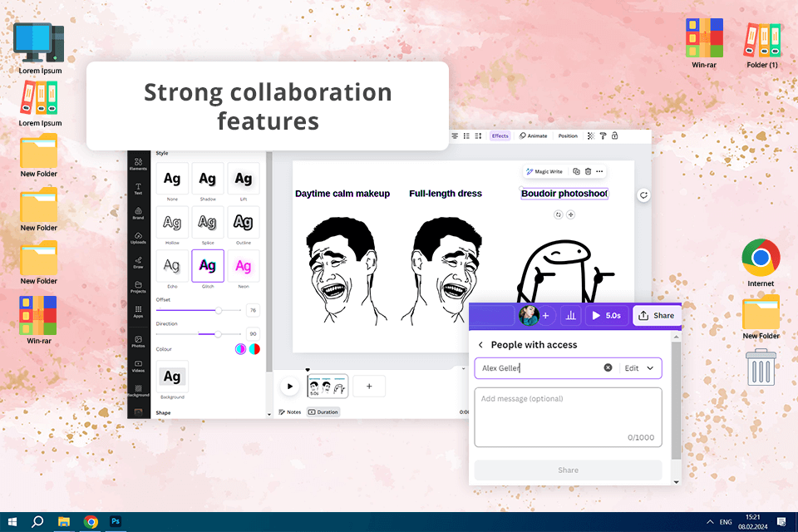Select the Echo text style
Viewport: 798px width, 532px height.
172,266
